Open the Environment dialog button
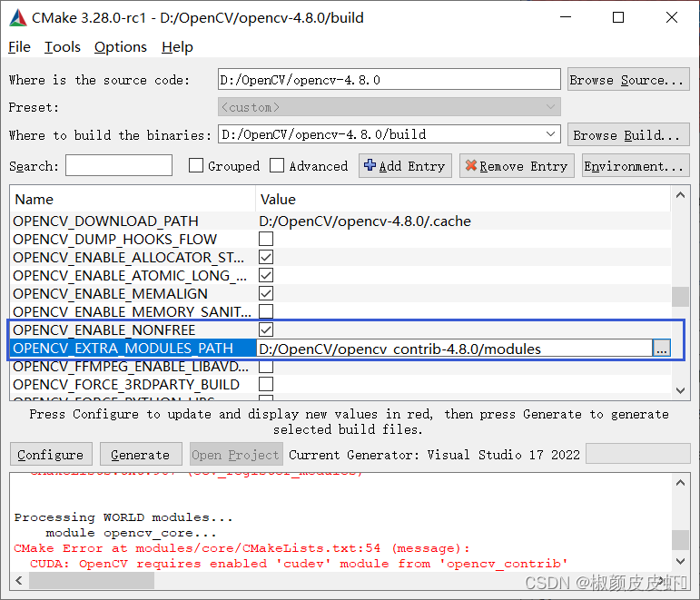Image resolution: width=700 pixels, height=600 pixels. point(636,166)
